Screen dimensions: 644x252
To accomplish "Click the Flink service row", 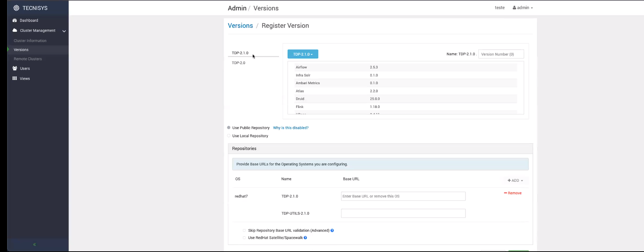I will click(x=405, y=107).
